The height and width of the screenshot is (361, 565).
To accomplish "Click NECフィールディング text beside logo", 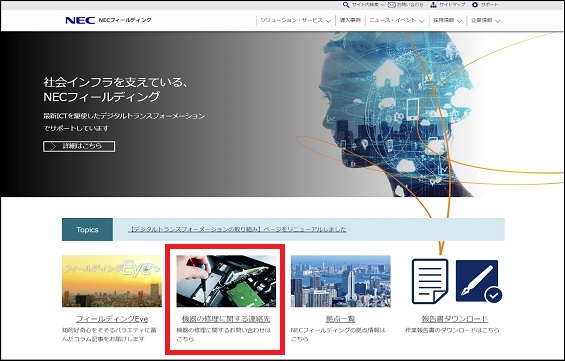I will [125, 20].
